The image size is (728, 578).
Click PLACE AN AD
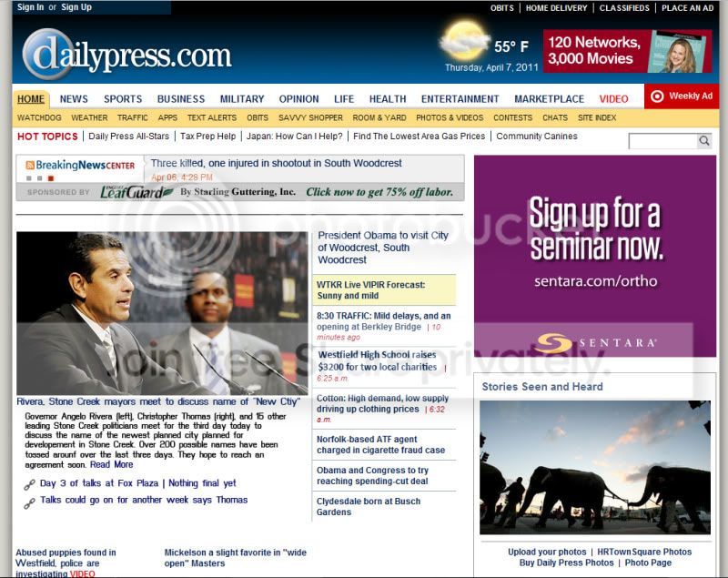[x=688, y=8]
